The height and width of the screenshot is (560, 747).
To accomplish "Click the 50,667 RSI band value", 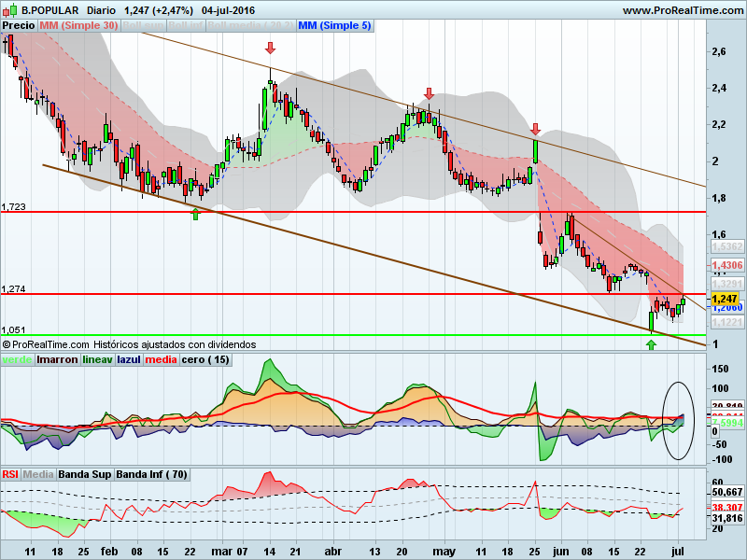I will (727, 493).
